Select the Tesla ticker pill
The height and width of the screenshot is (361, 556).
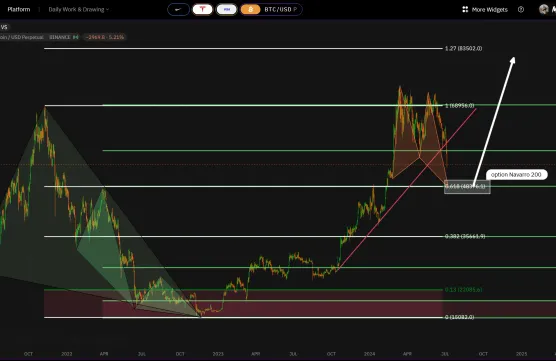point(202,10)
